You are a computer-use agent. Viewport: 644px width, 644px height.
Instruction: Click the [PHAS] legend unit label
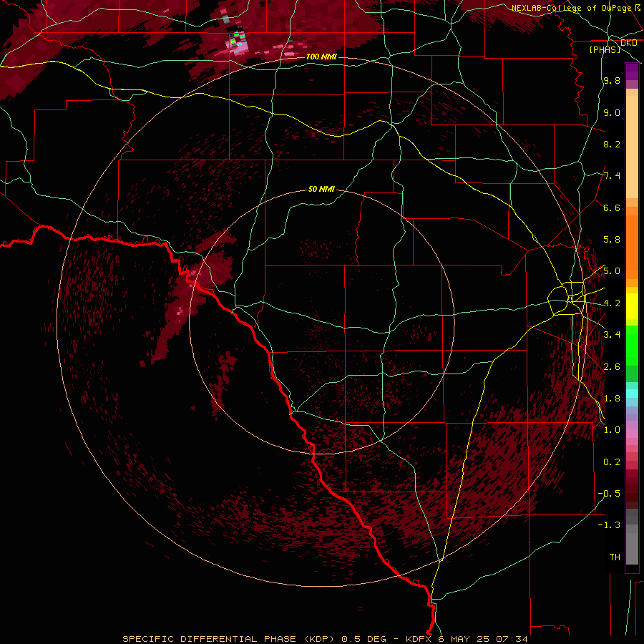(x=605, y=49)
